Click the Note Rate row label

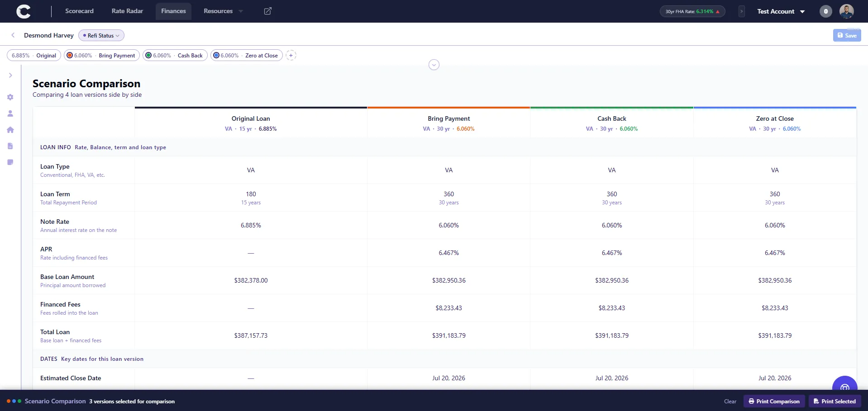[x=55, y=222]
